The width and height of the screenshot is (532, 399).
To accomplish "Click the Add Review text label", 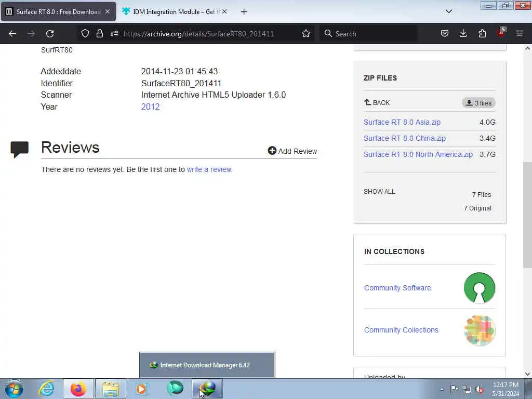I will click(x=298, y=151).
